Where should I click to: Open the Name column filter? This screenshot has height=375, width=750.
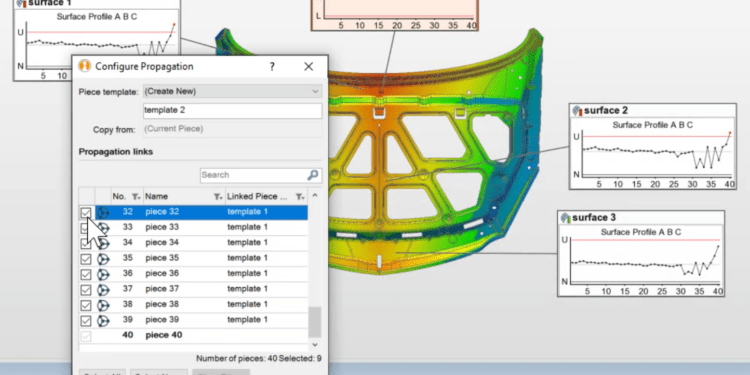tap(218, 197)
